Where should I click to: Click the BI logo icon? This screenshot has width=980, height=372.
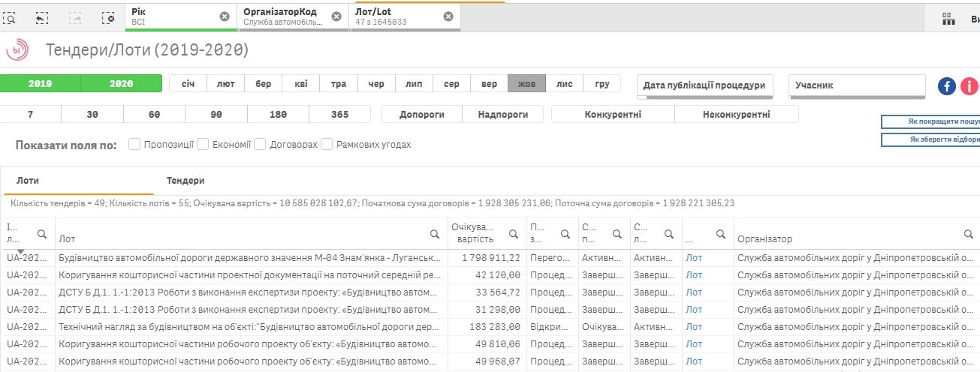(x=17, y=50)
